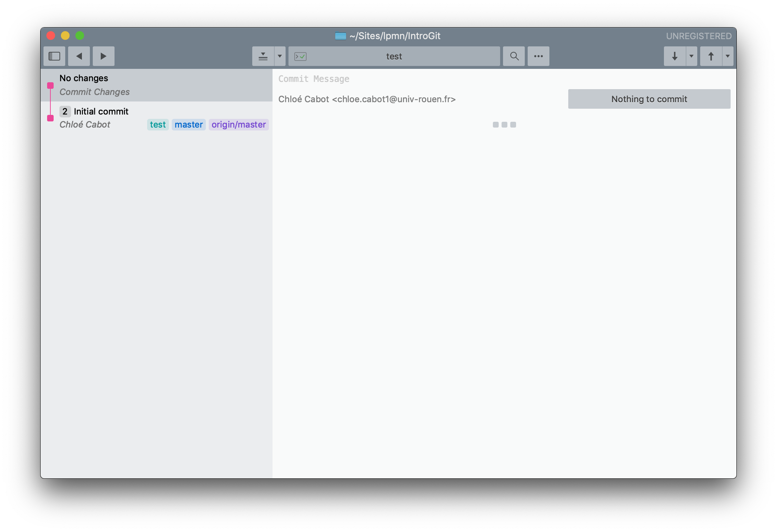Click the pull/fetch down arrow icon
The width and height of the screenshot is (777, 532).
676,55
